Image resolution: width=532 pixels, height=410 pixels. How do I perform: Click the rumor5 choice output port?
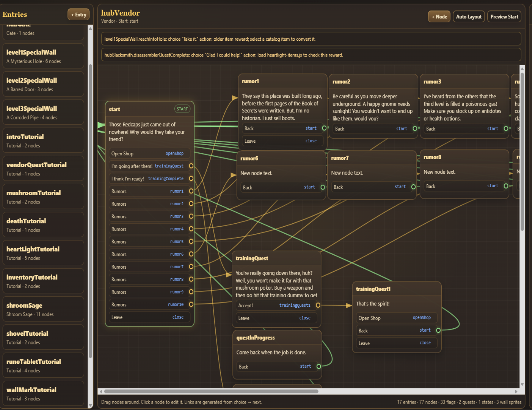point(191,241)
